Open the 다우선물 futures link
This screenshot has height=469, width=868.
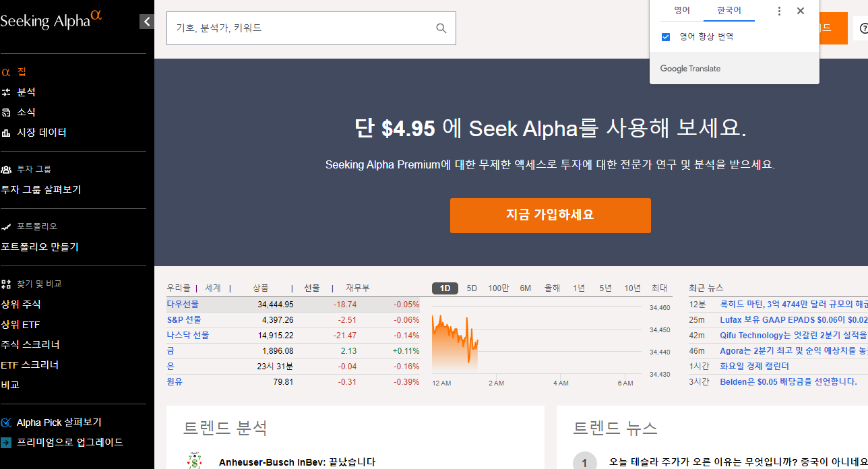click(182, 303)
